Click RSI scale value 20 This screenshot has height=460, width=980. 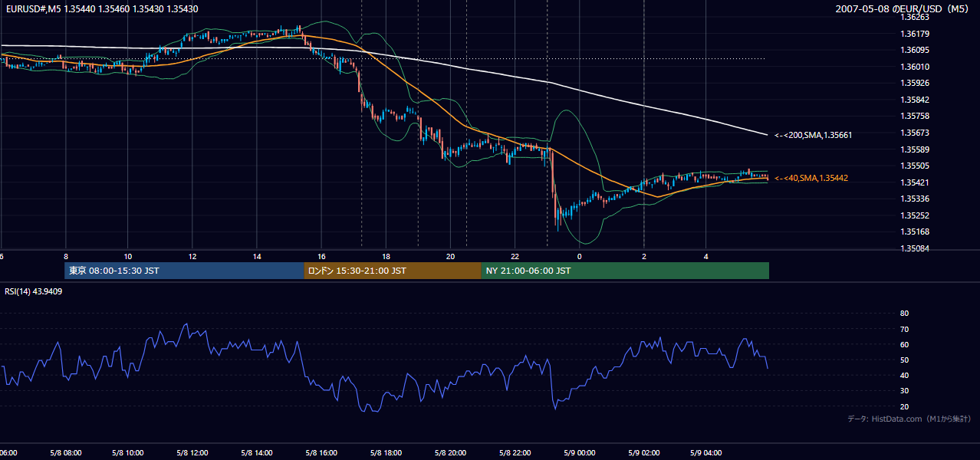[x=904, y=406]
